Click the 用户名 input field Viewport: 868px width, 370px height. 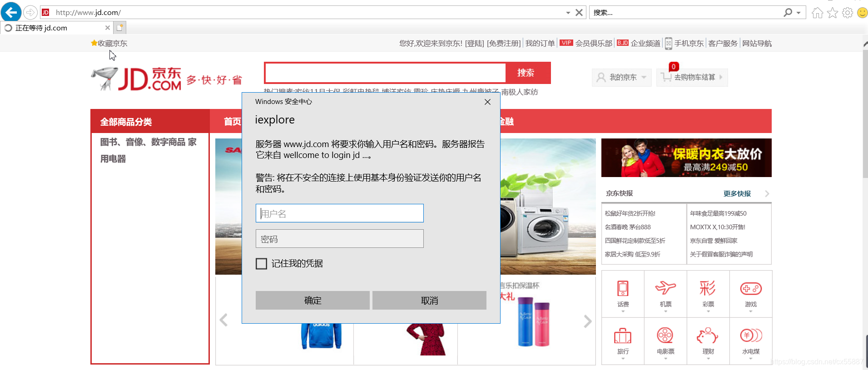(340, 213)
